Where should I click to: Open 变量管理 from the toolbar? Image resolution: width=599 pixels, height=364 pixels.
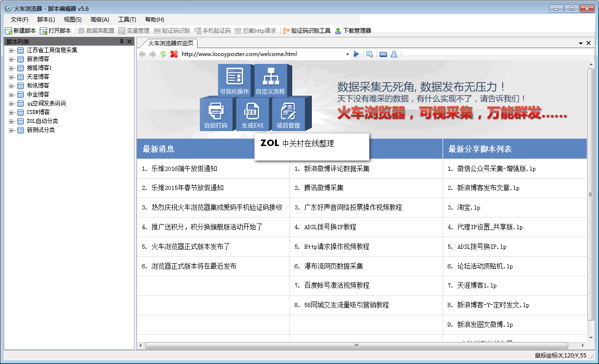click(134, 31)
